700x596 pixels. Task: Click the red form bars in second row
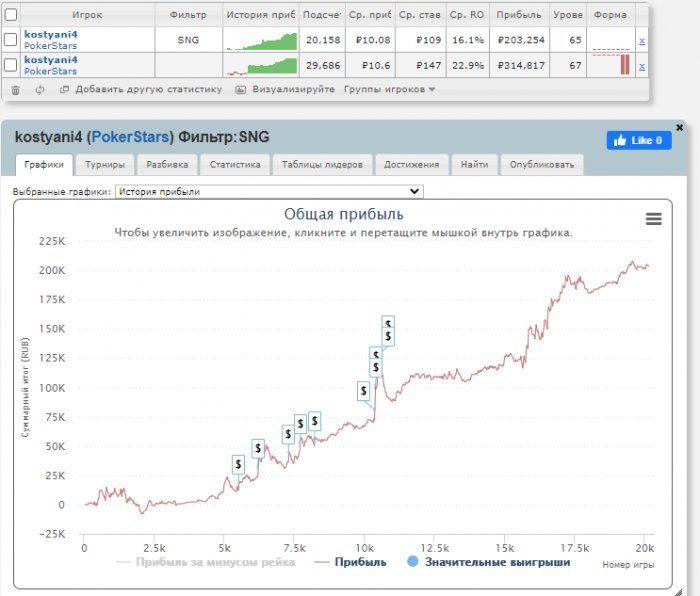pos(625,65)
